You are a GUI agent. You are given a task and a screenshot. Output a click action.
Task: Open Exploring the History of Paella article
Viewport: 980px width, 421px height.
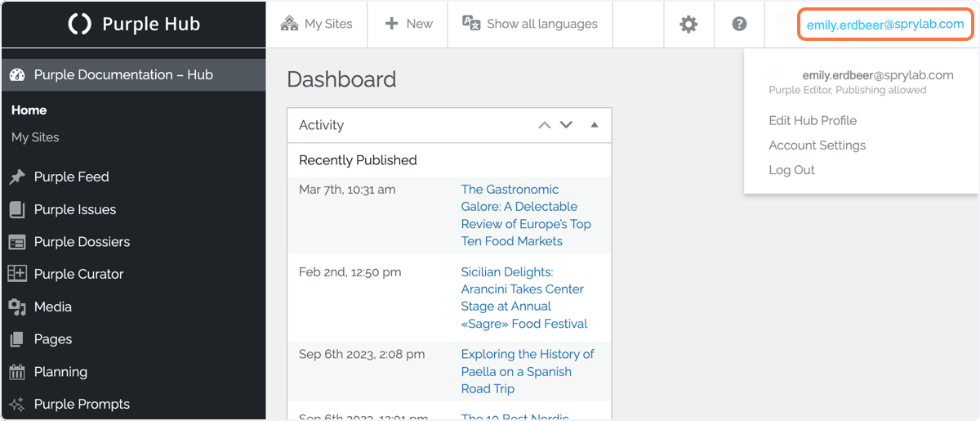pyautogui.click(x=528, y=371)
